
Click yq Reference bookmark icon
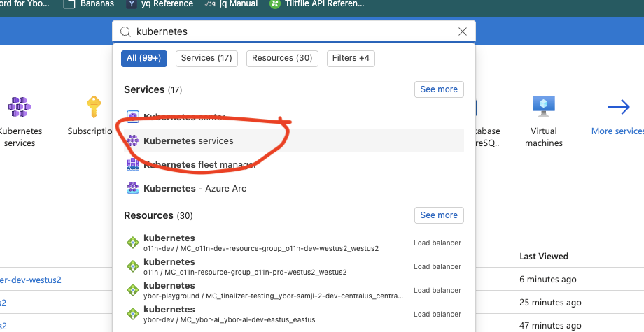132,4
